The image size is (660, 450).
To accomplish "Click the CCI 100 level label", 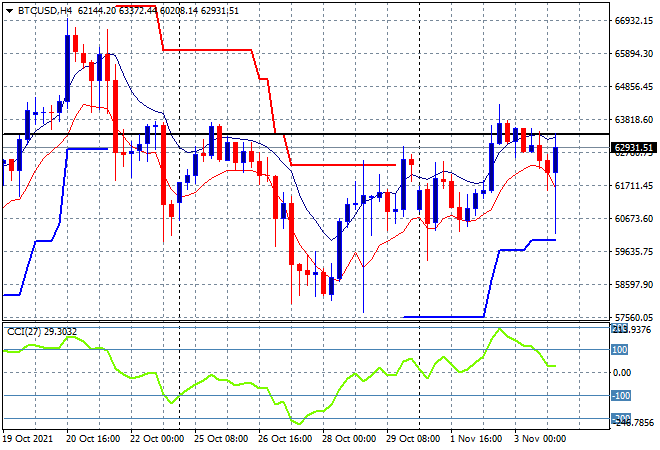I will [620, 349].
